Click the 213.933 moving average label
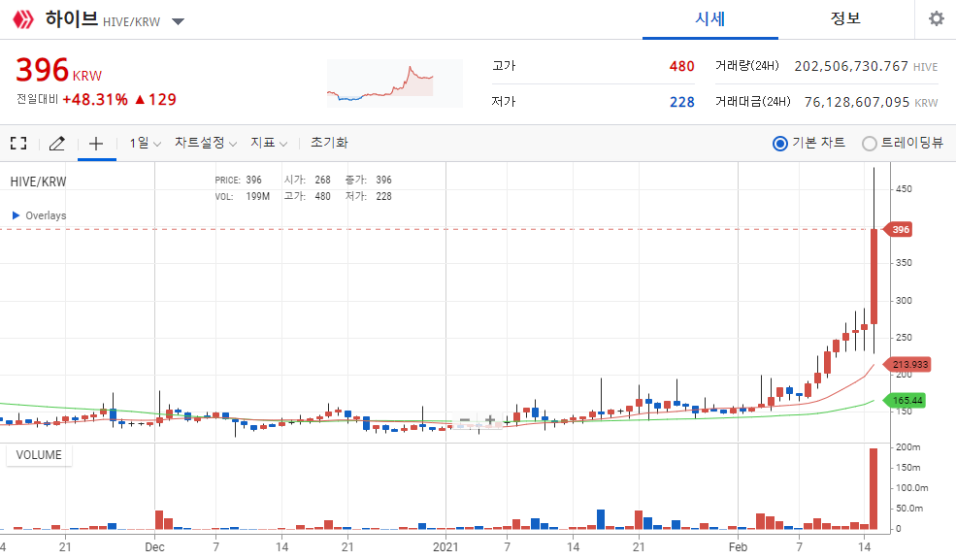Screen dimensions: 956x560 [x=907, y=364]
